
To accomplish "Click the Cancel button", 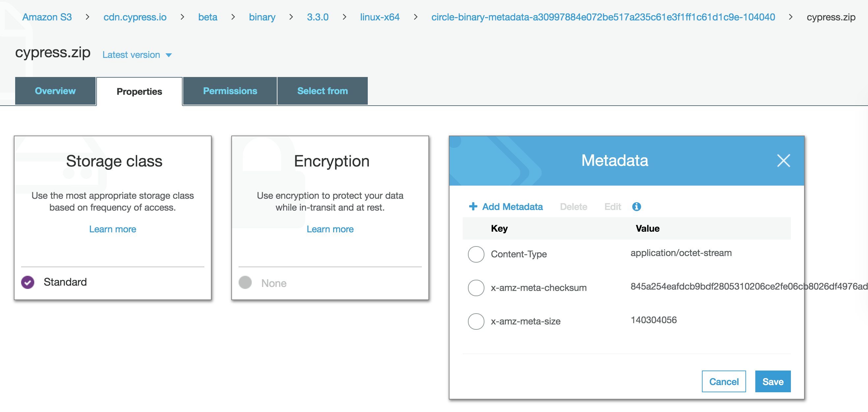I will pyautogui.click(x=723, y=381).
